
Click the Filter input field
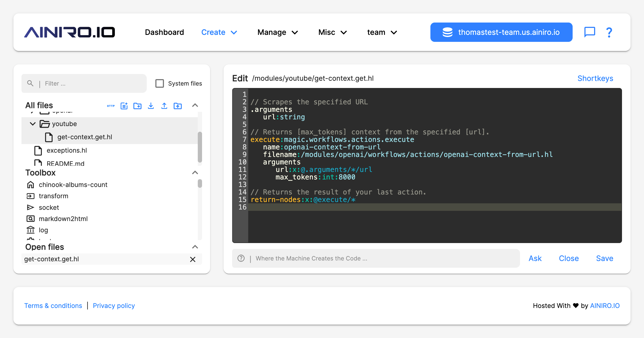[84, 83]
